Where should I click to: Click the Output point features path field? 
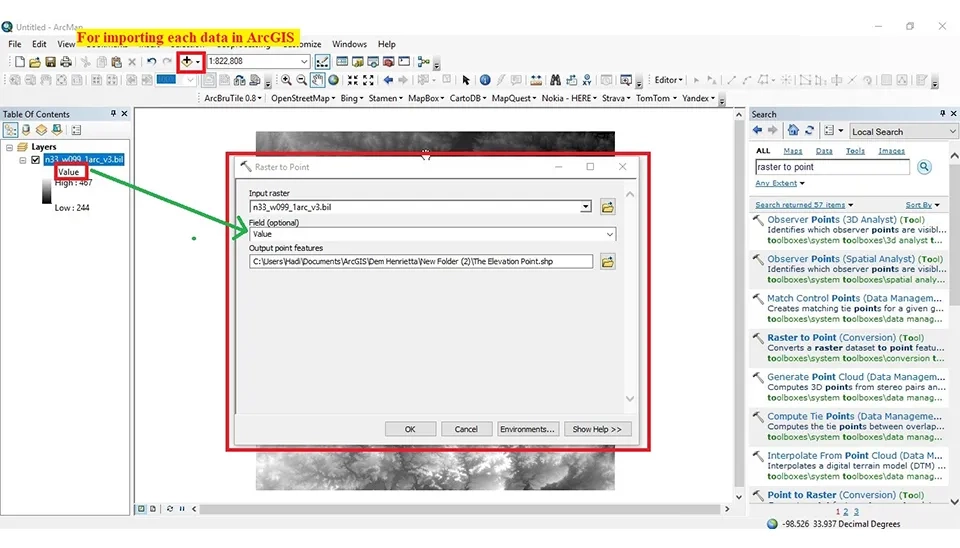421,261
